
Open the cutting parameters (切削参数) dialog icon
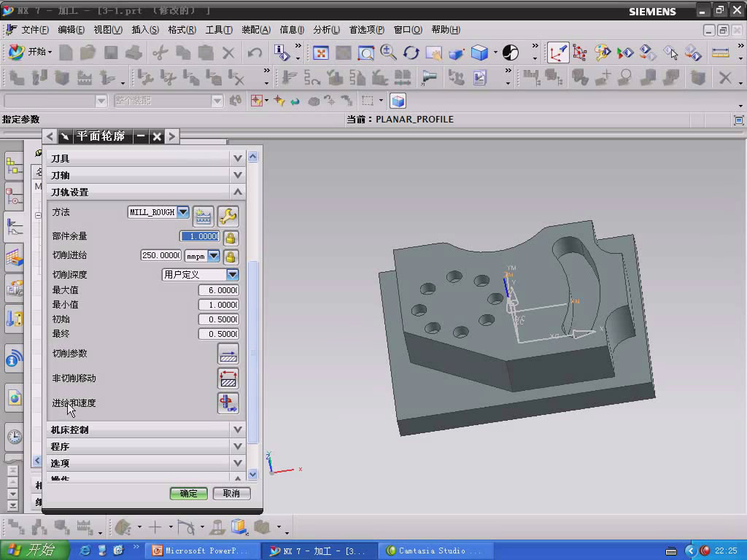228,354
